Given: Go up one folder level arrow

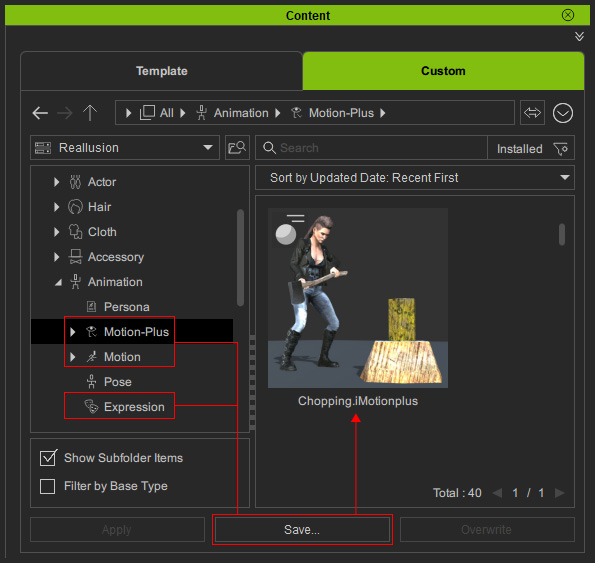Looking at the screenshot, I should [90, 113].
